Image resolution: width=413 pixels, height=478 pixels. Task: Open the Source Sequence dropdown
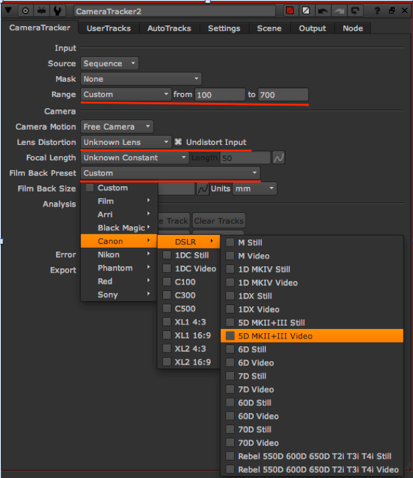[110, 63]
